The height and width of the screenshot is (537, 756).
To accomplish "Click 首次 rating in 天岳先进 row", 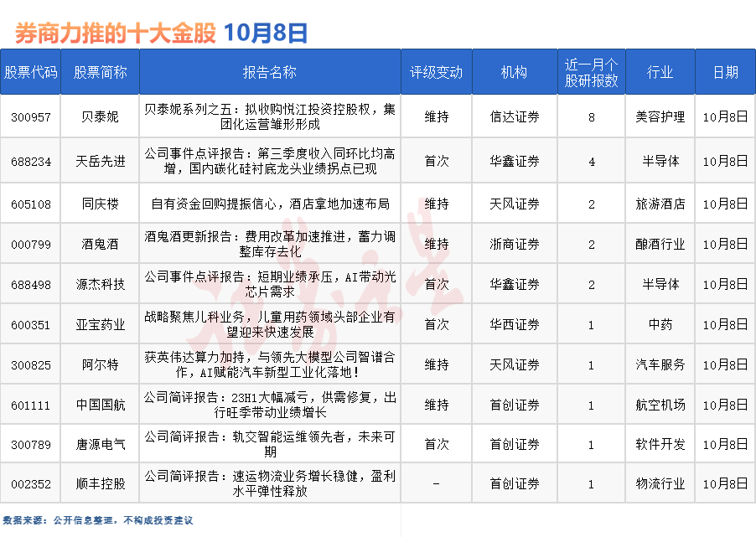I will click(437, 161).
